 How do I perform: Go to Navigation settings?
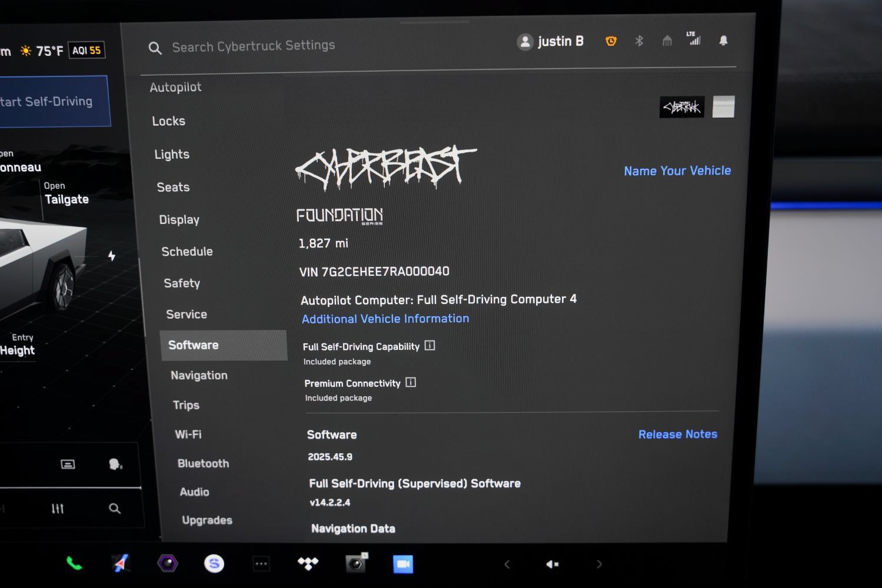[199, 375]
